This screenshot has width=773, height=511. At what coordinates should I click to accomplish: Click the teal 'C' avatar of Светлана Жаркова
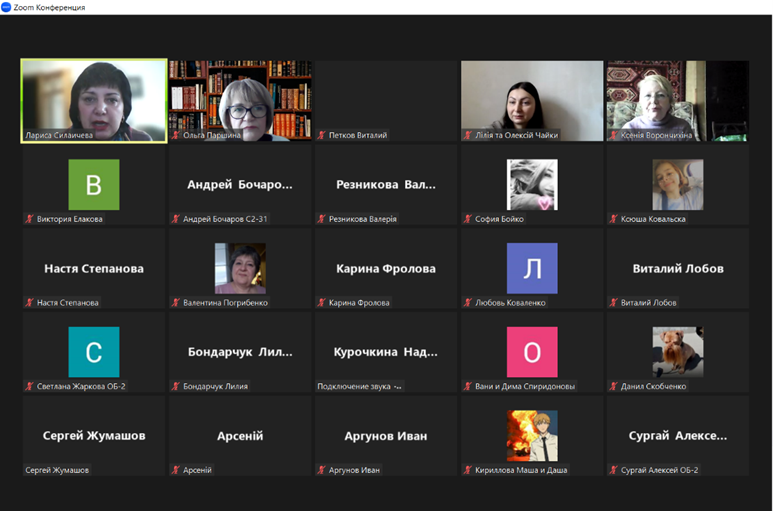click(93, 352)
